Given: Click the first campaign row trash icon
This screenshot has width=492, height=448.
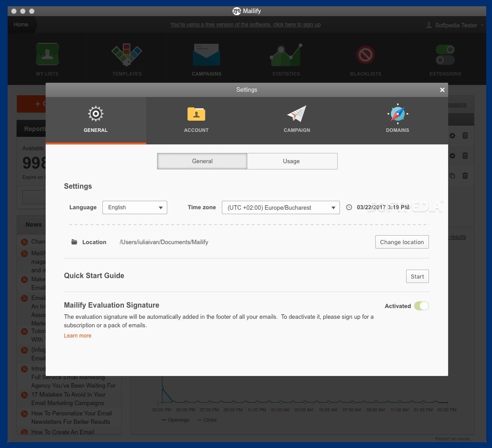Looking at the screenshot, I should (x=465, y=135).
